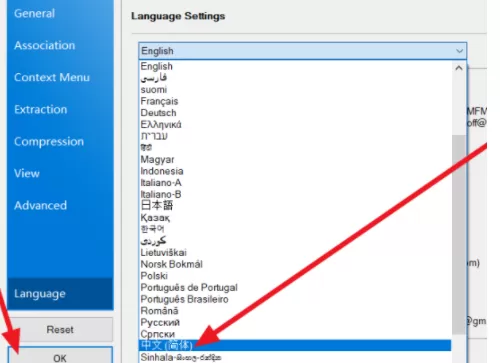Select Polski as the language
The width and height of the screenshot is (500, 363).
coord(295,276)
